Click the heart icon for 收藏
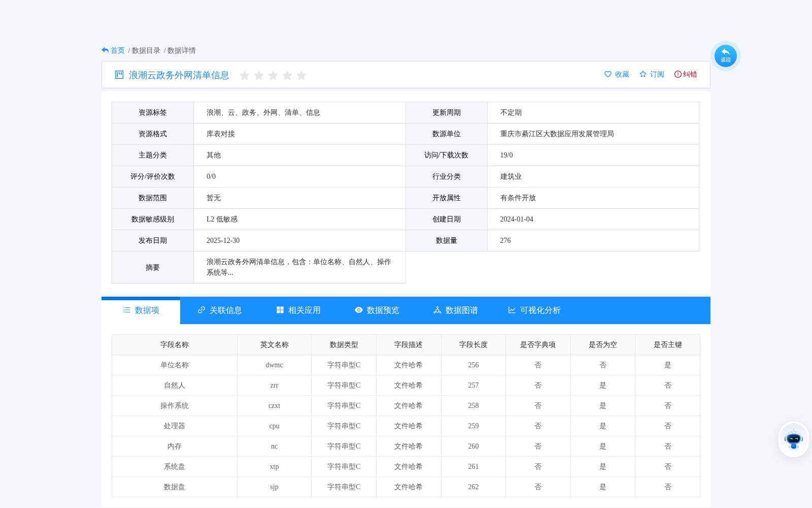Viewport: 812px width, 508px height. pos(608,74)
